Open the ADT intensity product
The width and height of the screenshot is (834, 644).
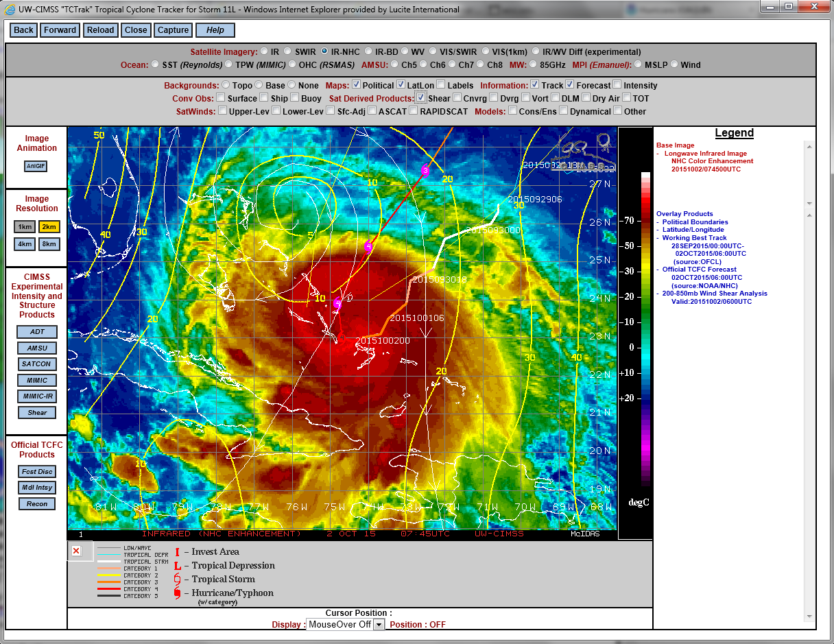point(37,332)
